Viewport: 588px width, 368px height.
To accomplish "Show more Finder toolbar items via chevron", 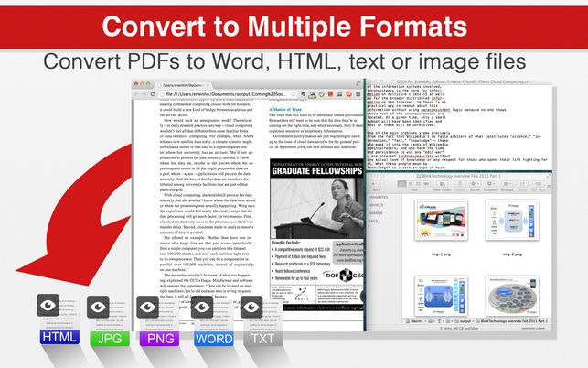I will [549, 185].
